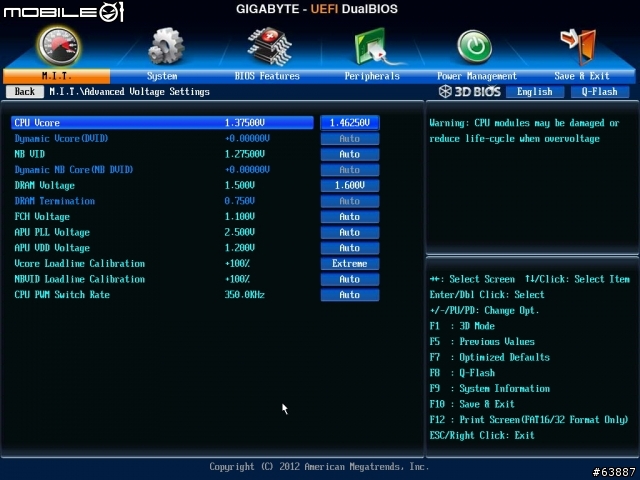Open NBVID Loadline Calibration Auto option
The height and width of the screenshot is (480, 640).
[x=350, y=279]
